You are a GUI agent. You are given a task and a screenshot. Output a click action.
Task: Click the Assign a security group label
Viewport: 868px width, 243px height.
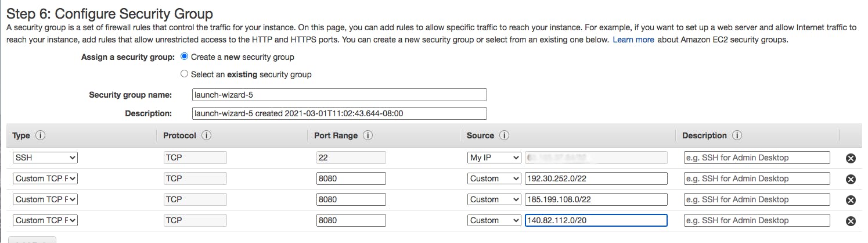tap(128, 57)
